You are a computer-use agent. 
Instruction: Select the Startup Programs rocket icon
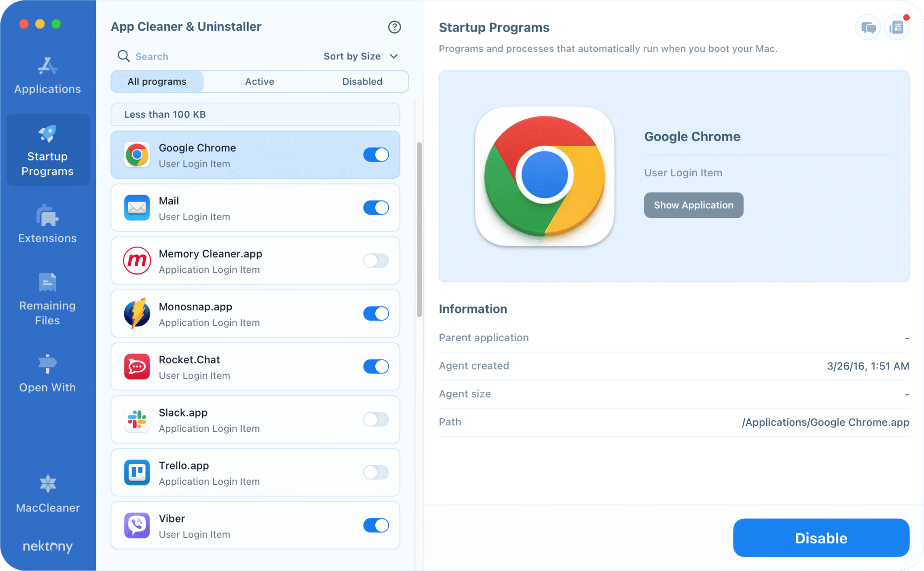coord(48,133)
